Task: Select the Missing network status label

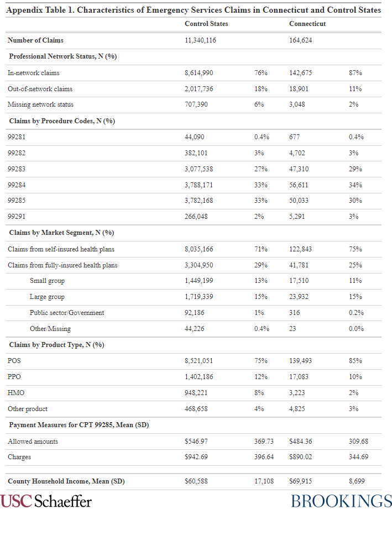Action: coord(40,104)
